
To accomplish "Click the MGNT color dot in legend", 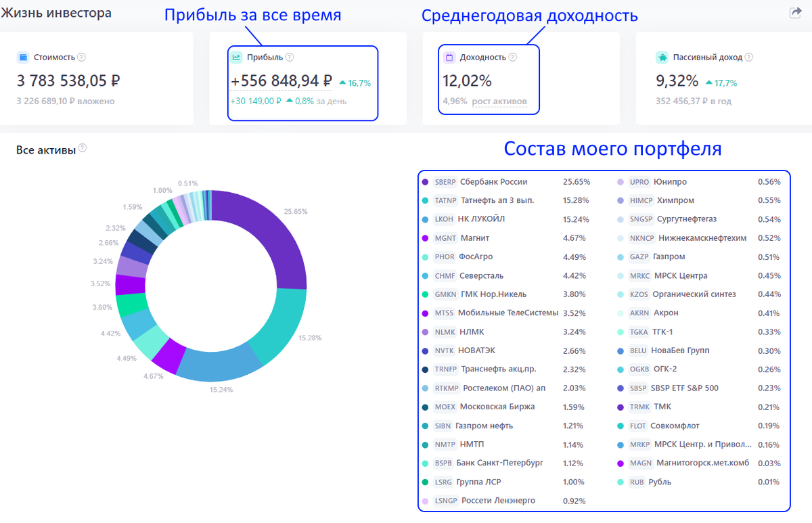I will [x=425, y=238].
